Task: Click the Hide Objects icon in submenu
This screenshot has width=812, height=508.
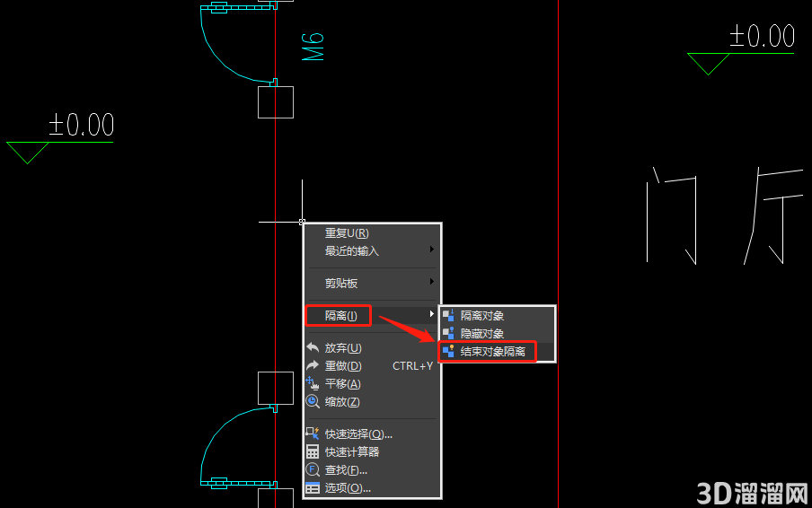Action: click(x=448, y=333)
